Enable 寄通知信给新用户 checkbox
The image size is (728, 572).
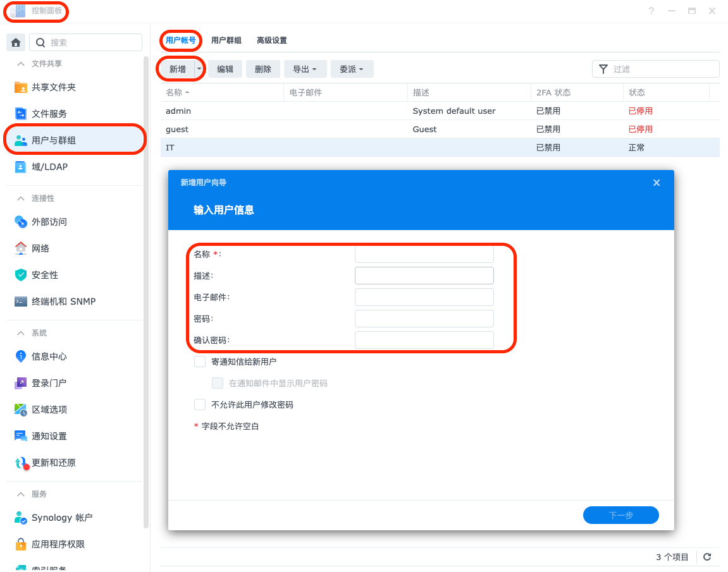click(x=200, y=362)
